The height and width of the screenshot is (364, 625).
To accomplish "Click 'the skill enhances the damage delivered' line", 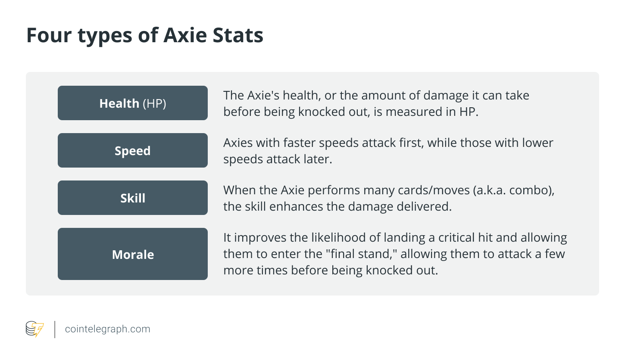I will (337, 206).
